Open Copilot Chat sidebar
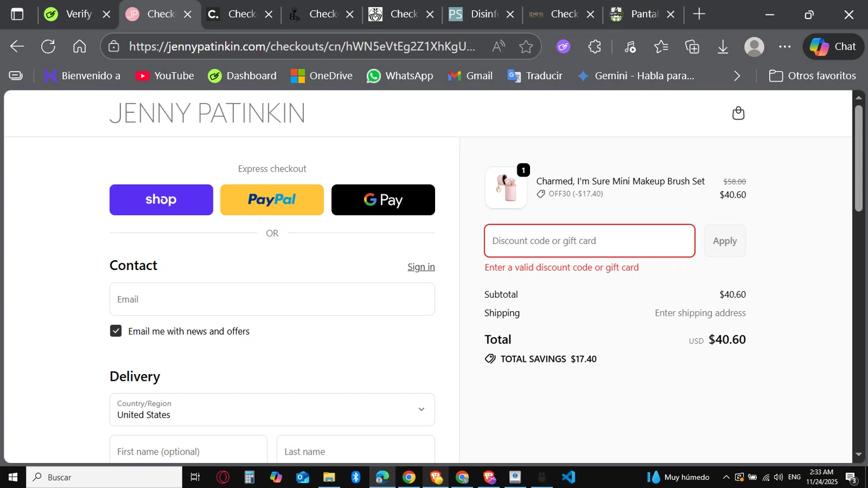868x488 pixels. click(x=833, y=47)
